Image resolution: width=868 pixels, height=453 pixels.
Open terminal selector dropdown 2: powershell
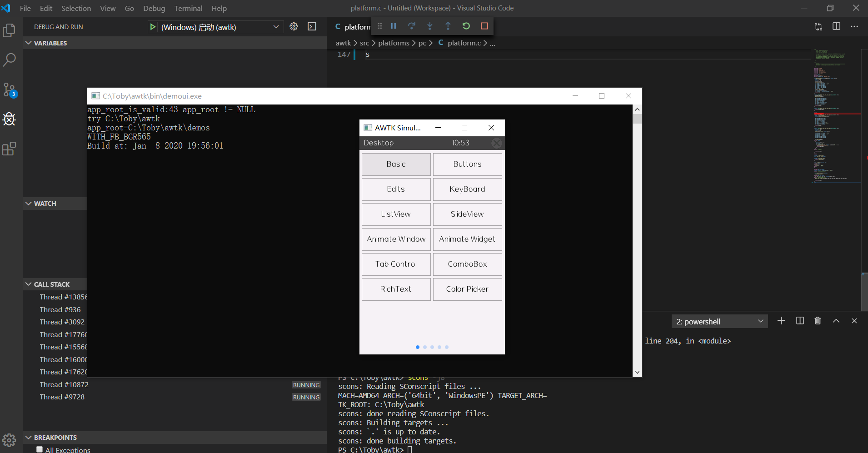click(x=720, y=321)
